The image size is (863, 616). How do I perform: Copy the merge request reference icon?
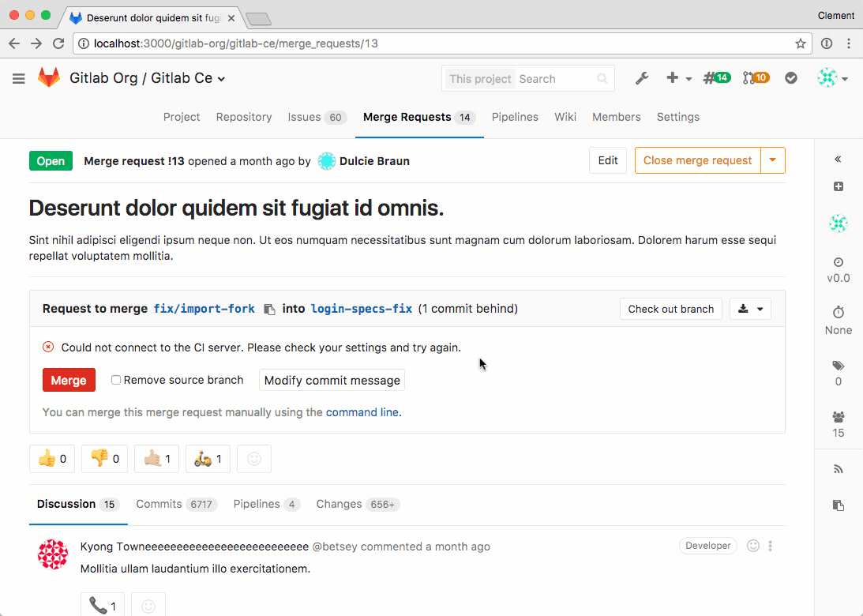coord(838,505)
